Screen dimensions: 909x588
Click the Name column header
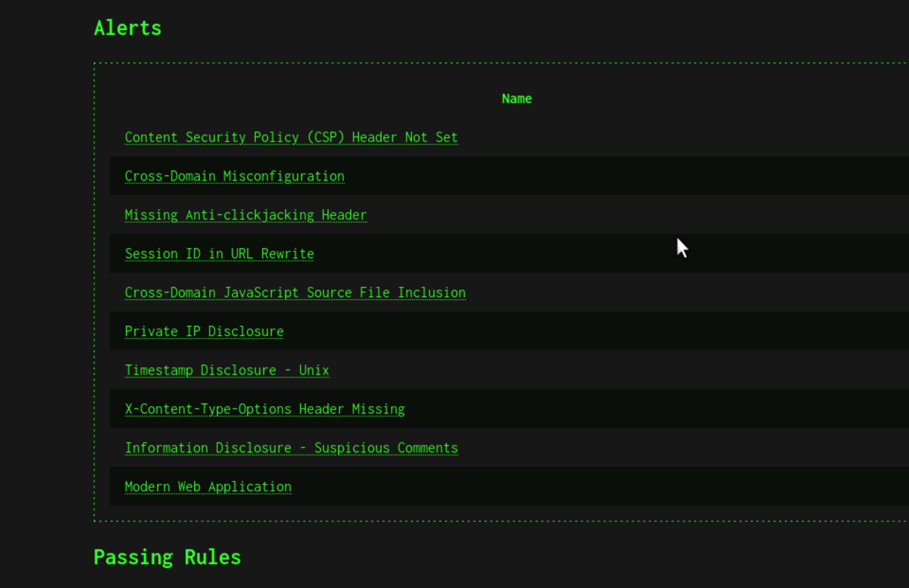[517, 99]
